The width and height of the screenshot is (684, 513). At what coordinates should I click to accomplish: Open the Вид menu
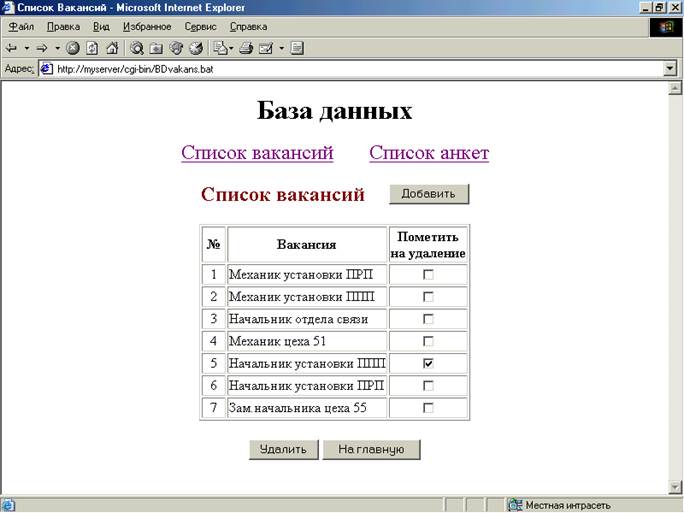coord(101,27)
